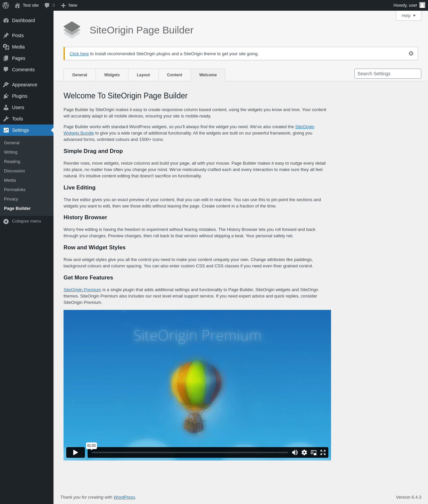This screenshot has height=504, width=428.
Task: Collapse the admin sidebar menu
Action: [27, 221]
